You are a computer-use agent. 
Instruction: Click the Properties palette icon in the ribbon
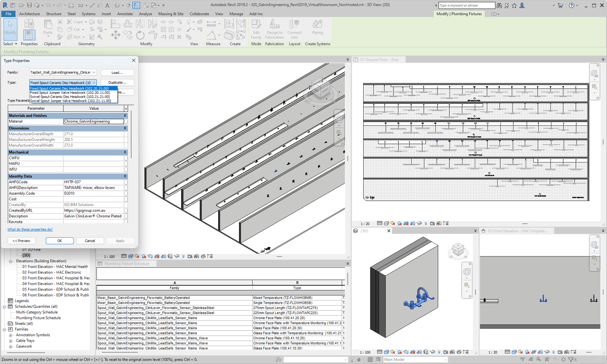coord(29,34)
